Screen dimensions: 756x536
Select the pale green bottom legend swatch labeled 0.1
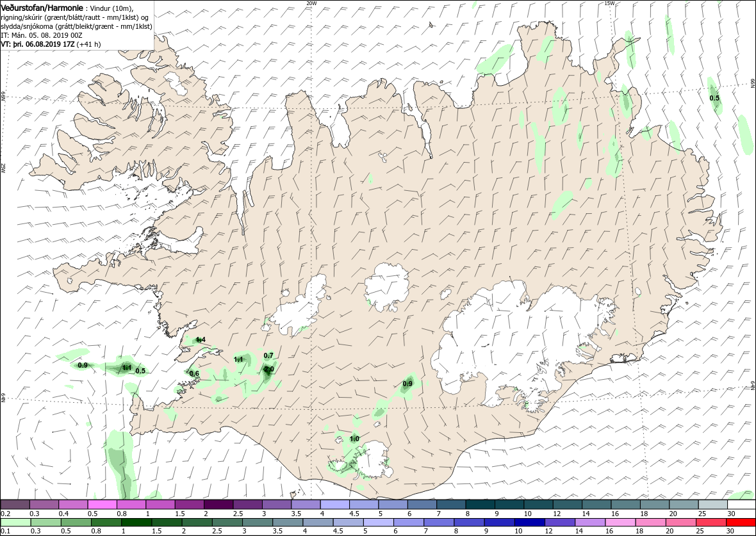(x=15, y=523)
